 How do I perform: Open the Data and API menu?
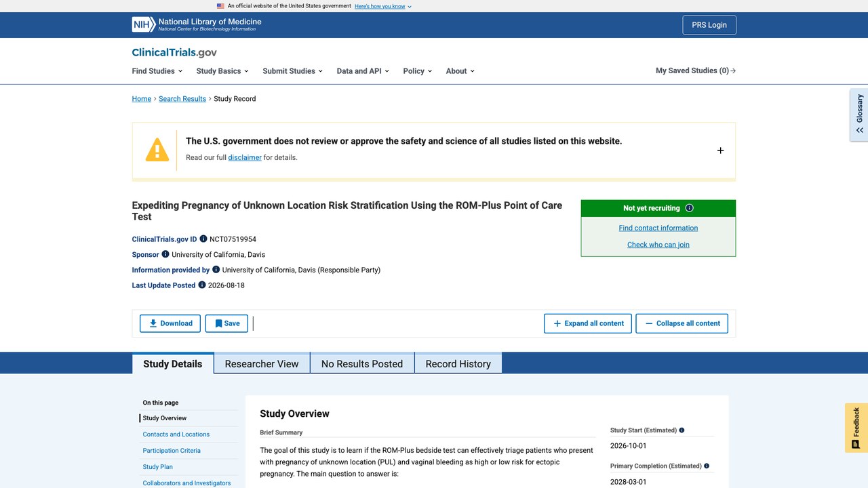[363, 70]
